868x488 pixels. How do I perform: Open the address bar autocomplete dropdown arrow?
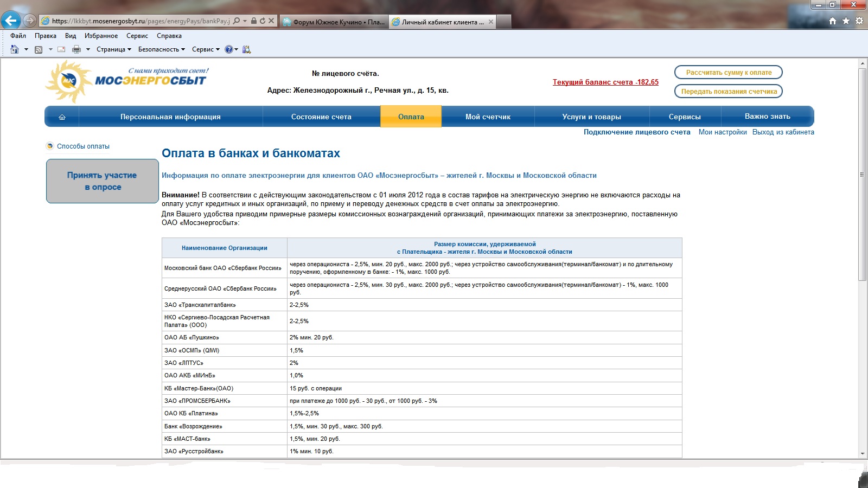point(245,21)
